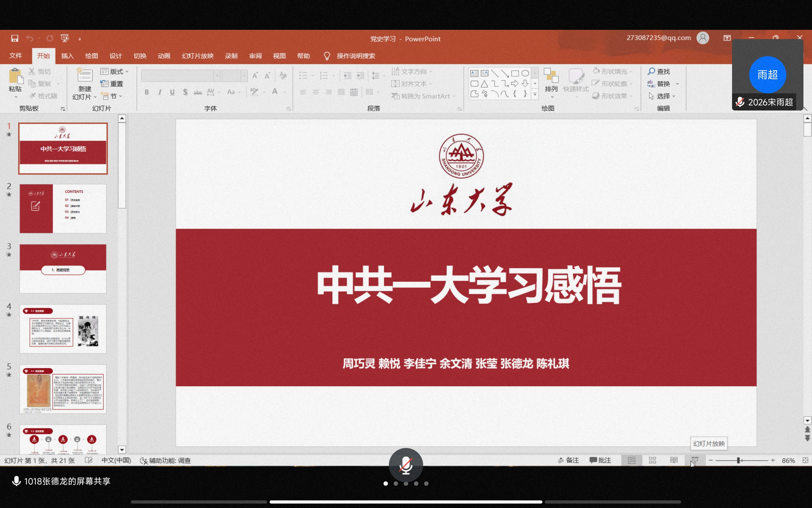Screen dimensions: 812x508
Task: Switch to slide sorter view icon
Action: pos(653,460)
